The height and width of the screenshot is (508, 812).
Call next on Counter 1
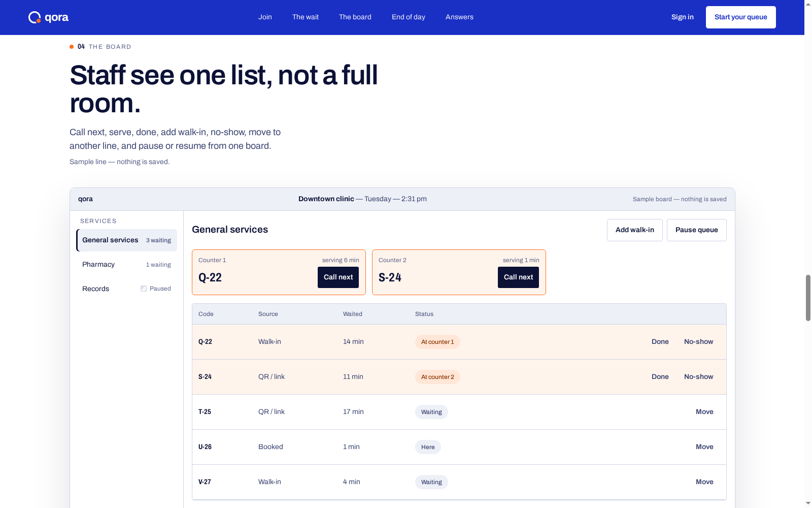(x=339, y=277)
